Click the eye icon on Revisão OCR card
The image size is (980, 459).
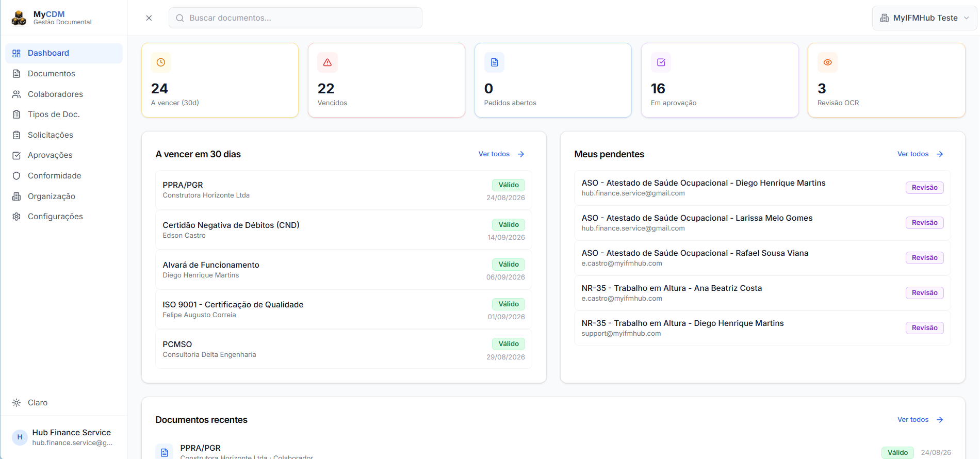827,62
